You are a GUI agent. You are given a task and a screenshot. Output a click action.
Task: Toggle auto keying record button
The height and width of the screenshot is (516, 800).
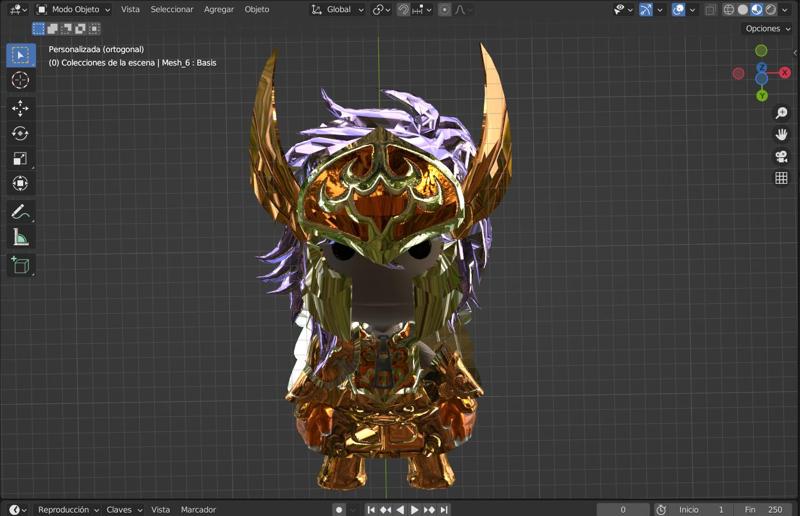pos(339,509)
